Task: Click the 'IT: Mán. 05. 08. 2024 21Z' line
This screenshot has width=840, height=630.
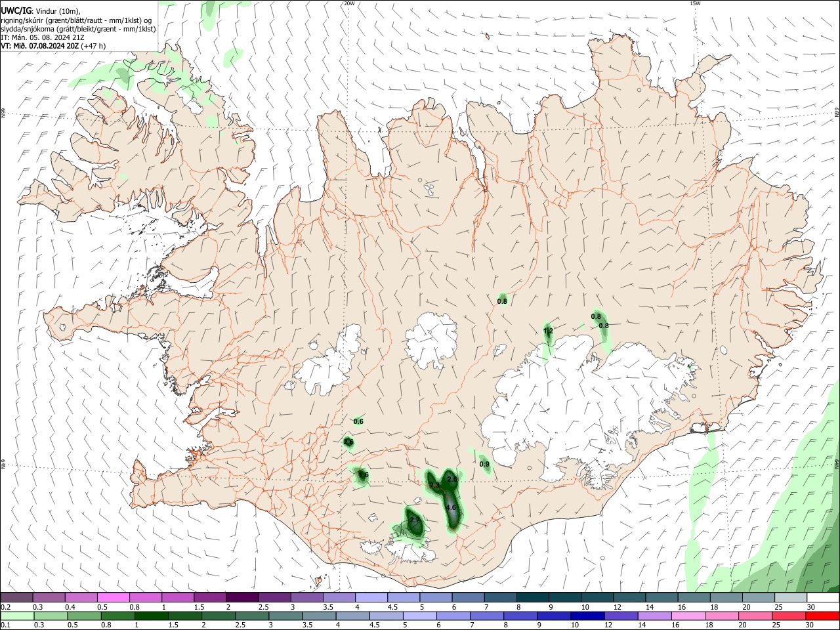Action: 42,37
